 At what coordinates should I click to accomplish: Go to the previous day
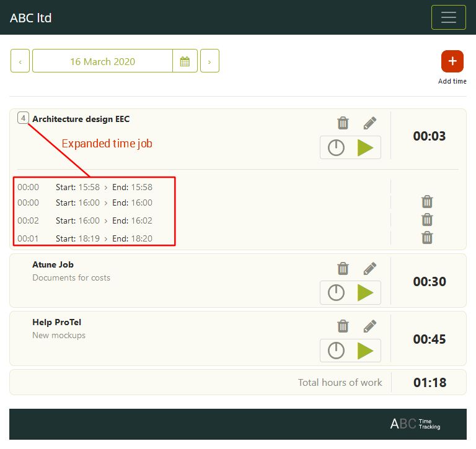coord(20,61)
